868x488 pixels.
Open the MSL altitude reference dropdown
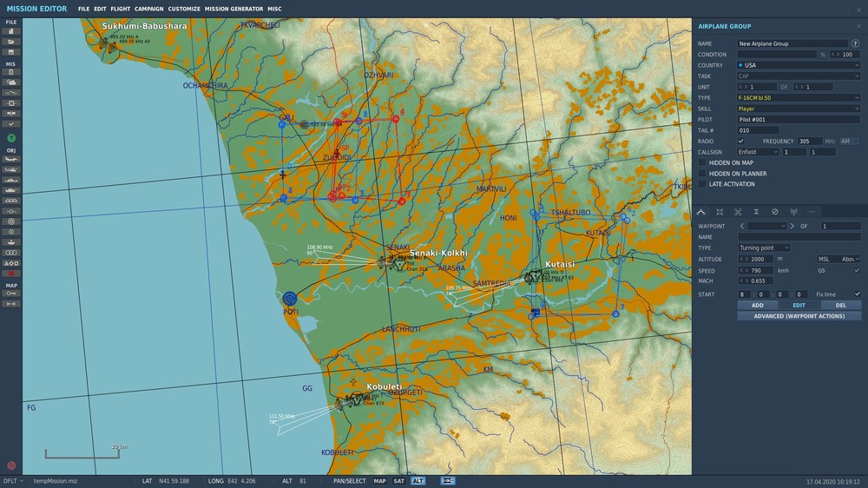[838, 259]
